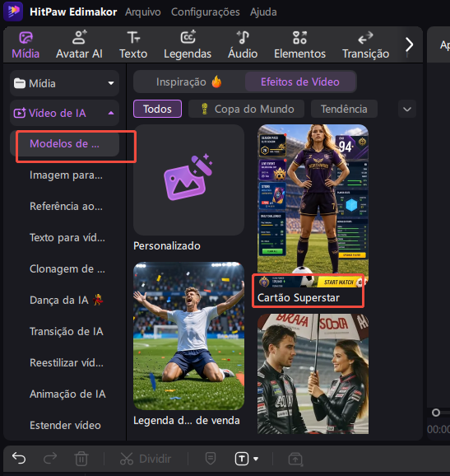The width and height of the screenshot is (450, 476).
Task: Select Texto para víd... sidebar item
Action: (67, 238)
